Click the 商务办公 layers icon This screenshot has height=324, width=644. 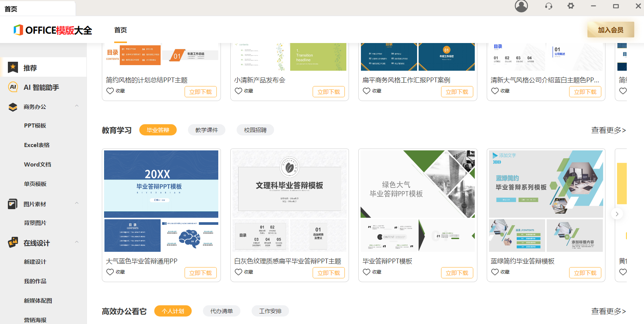point(13,107)
